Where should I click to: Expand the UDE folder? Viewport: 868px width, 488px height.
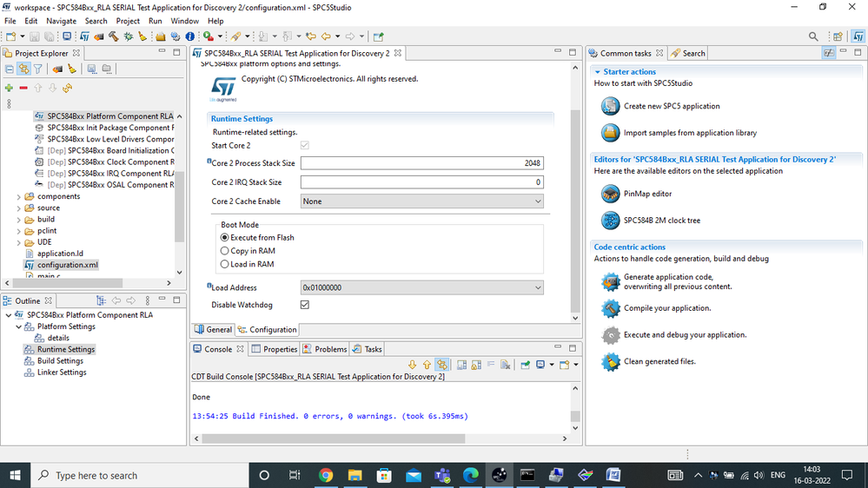(19, 242)
